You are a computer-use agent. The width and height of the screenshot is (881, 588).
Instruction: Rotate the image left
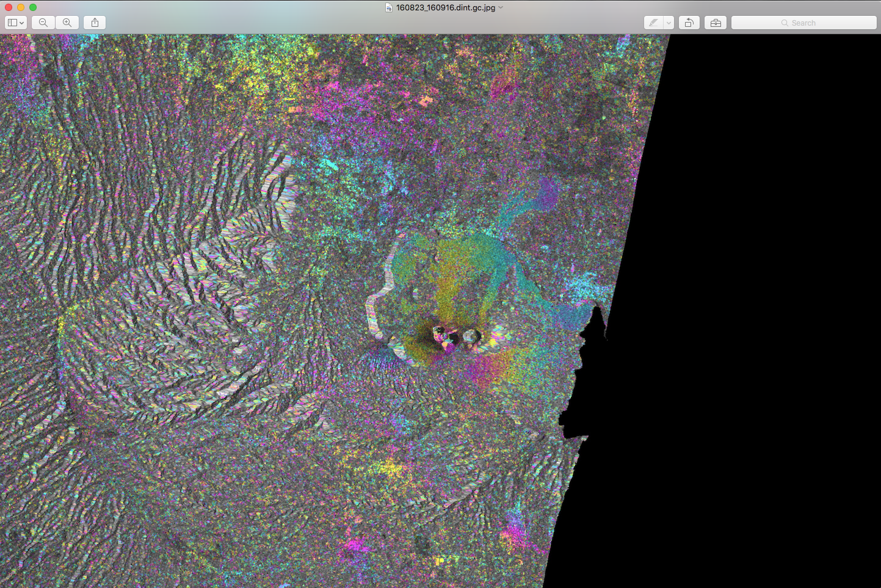(x=689, y=23)
